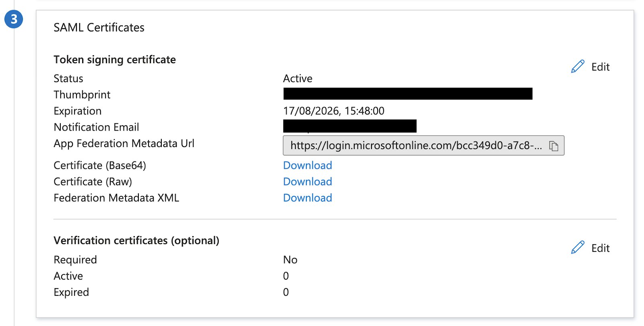Click the App Federation Metadata Url field
This screenshot has width=644, height=326.
tap(423, 145)
